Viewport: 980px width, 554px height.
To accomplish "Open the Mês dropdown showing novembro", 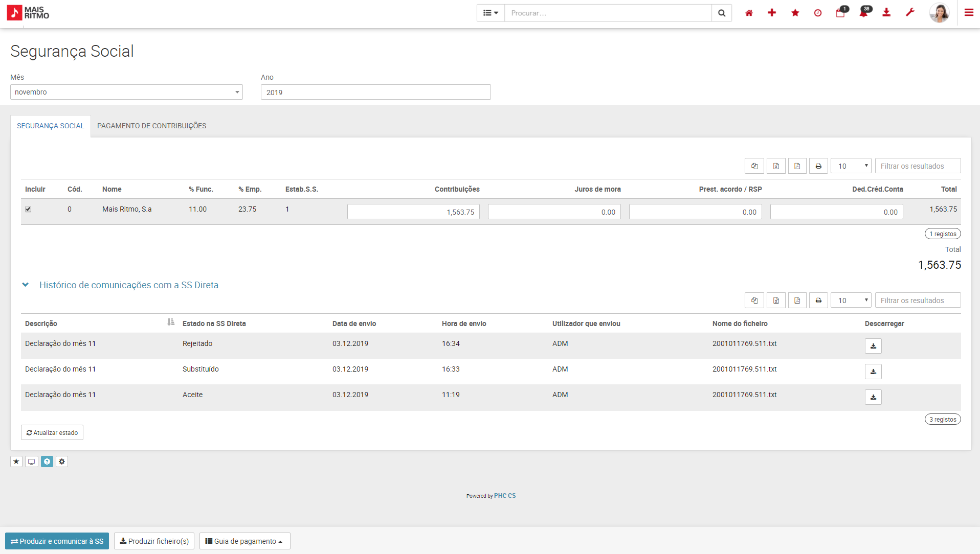I will point(126,92).
